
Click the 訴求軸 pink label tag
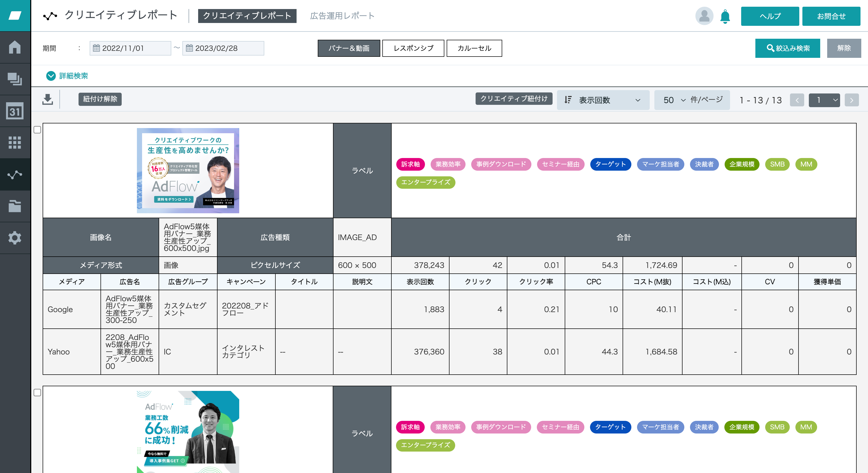tap(410, 164)
